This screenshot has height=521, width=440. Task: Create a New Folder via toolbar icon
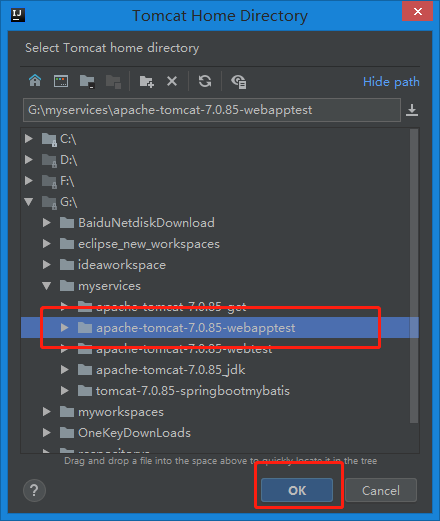[146, 81]
